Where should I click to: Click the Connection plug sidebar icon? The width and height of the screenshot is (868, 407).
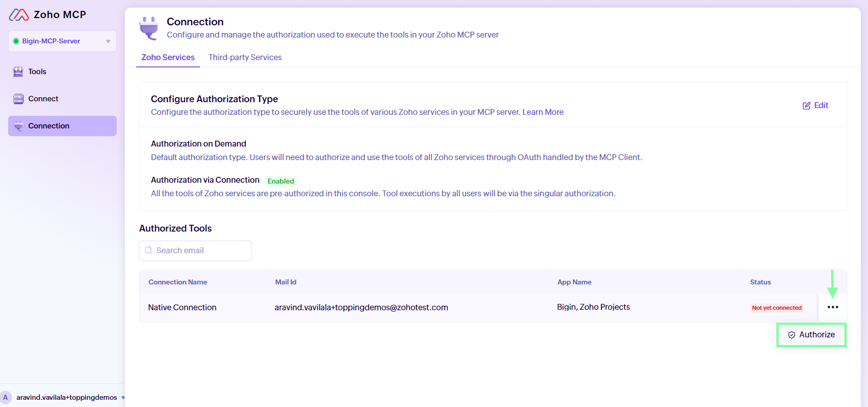[19, 126]
